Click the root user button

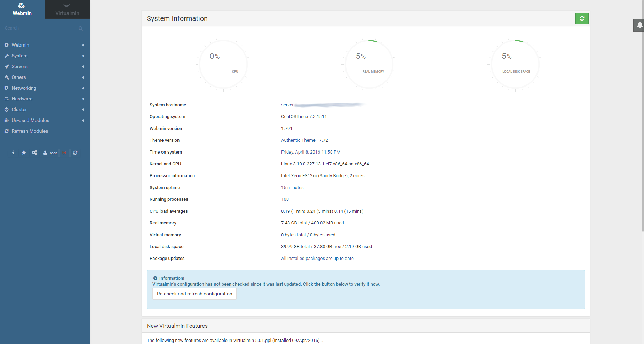[50, 153]
